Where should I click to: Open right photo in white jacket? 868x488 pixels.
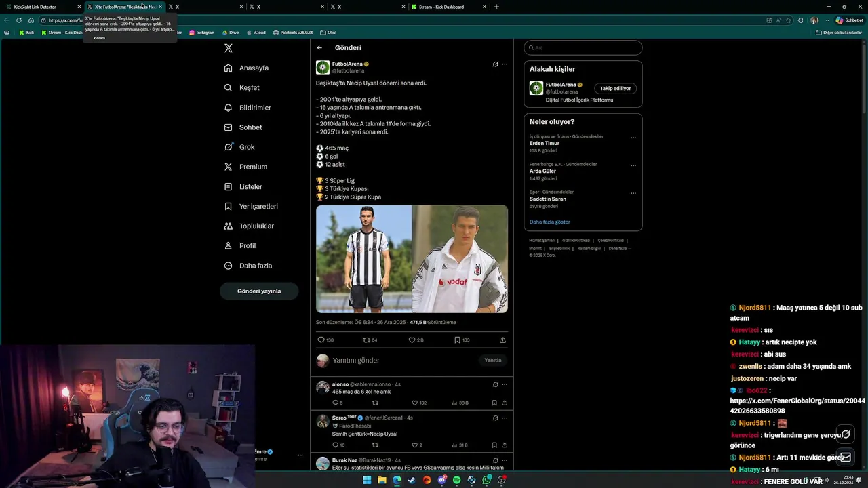click(x=460, y=259)
